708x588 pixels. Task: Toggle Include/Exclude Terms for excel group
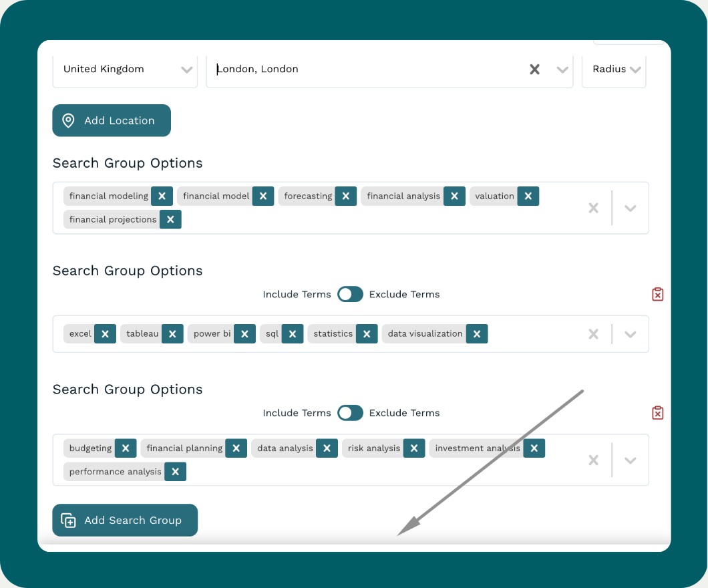point(350,294)
